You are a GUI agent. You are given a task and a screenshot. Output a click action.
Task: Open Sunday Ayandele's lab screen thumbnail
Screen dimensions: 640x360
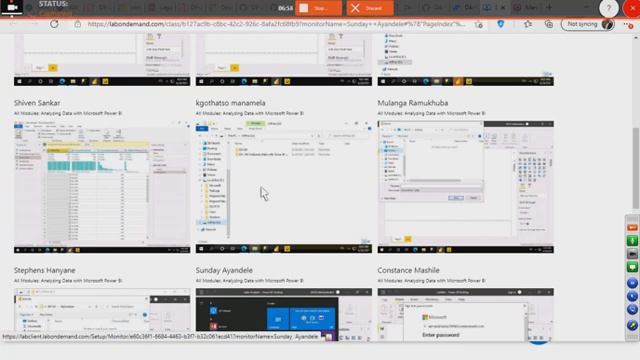(x=284, y=315)
